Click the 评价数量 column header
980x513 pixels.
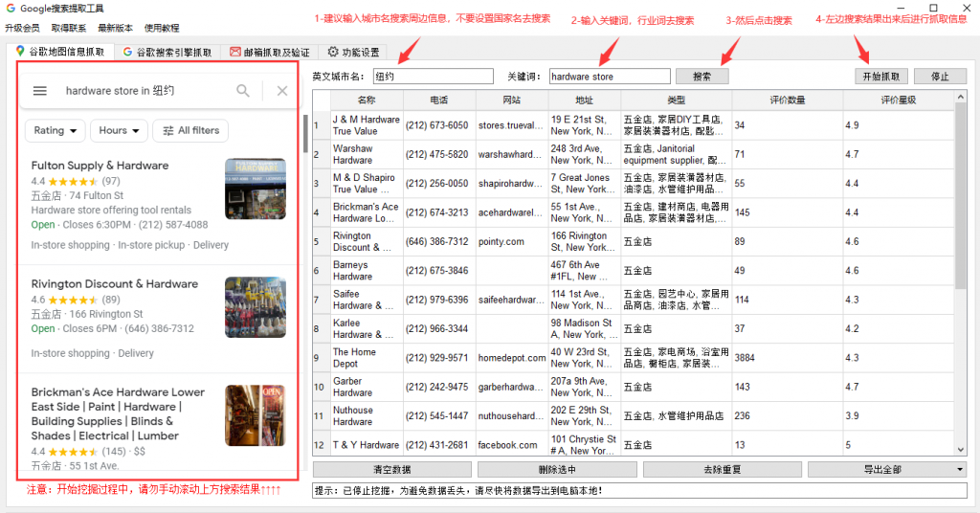[788, 100]
